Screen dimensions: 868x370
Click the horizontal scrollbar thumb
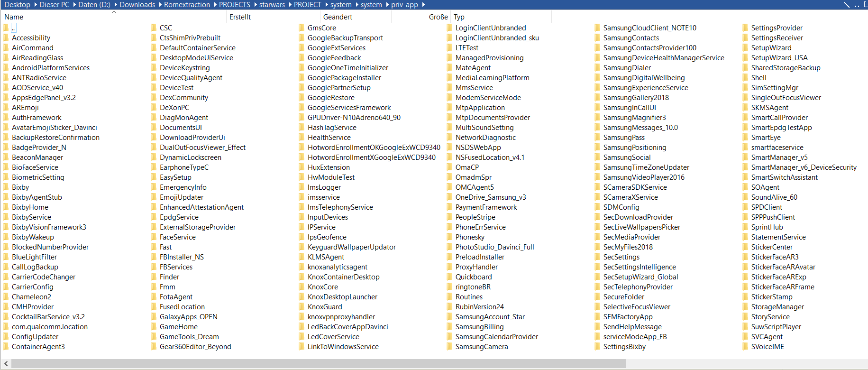(x=319, y=364)
